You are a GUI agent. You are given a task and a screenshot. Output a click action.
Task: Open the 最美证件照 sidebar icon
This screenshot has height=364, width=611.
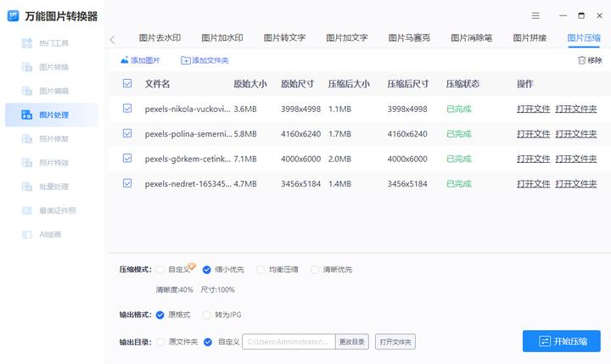[x=27, y=210]
